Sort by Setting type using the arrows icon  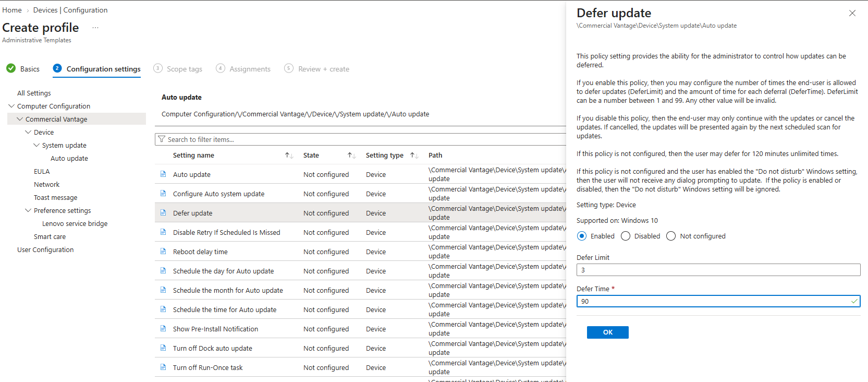414,156
